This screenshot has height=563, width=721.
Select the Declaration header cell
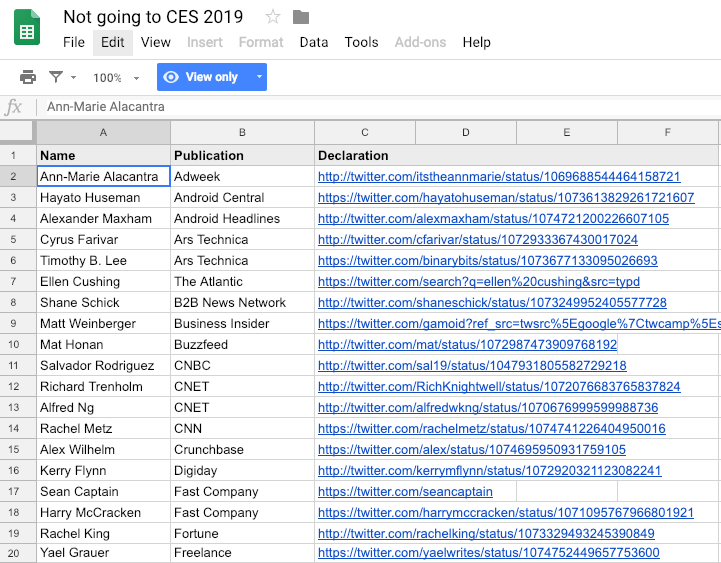click(516, 155)
